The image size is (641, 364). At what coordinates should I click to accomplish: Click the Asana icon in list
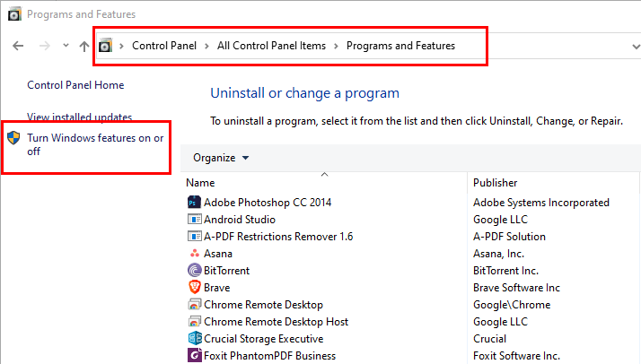194,254
